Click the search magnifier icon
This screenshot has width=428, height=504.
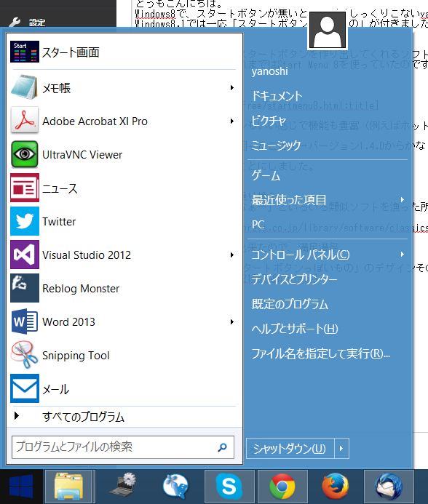(x=222, y=447)
